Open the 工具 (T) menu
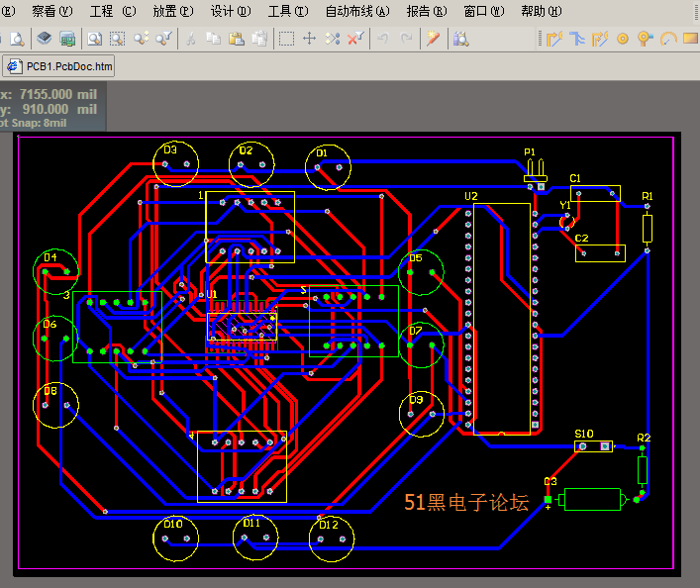Image resolution: width=700 pixels, height=588 pixels. [288, 11]
